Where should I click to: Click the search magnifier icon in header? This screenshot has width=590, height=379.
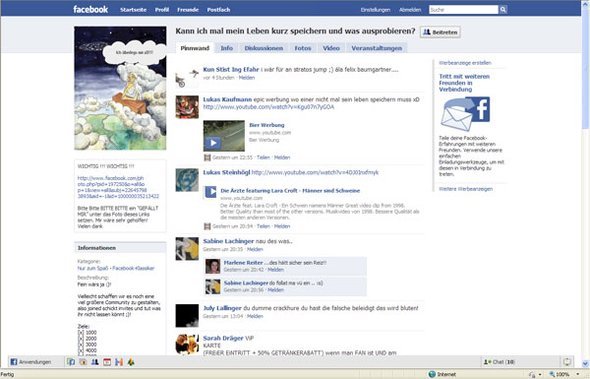pos(503,10)
